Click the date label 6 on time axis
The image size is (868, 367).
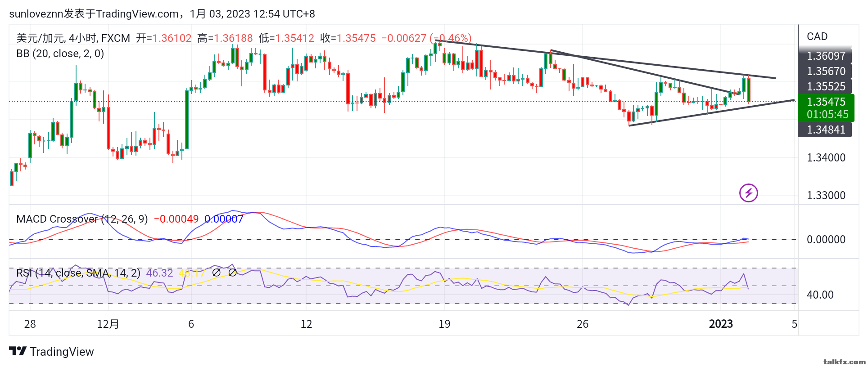click(191, 324)
